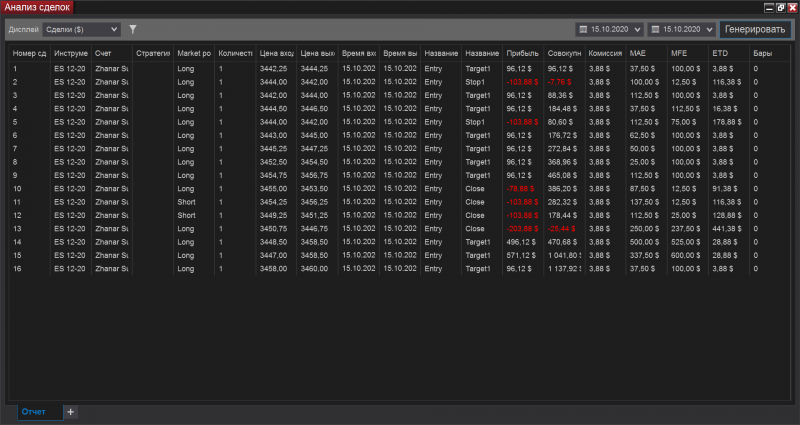Select cumulative value 80,60 $
Viewport: 800px width, 425px height.
(560, 122)
